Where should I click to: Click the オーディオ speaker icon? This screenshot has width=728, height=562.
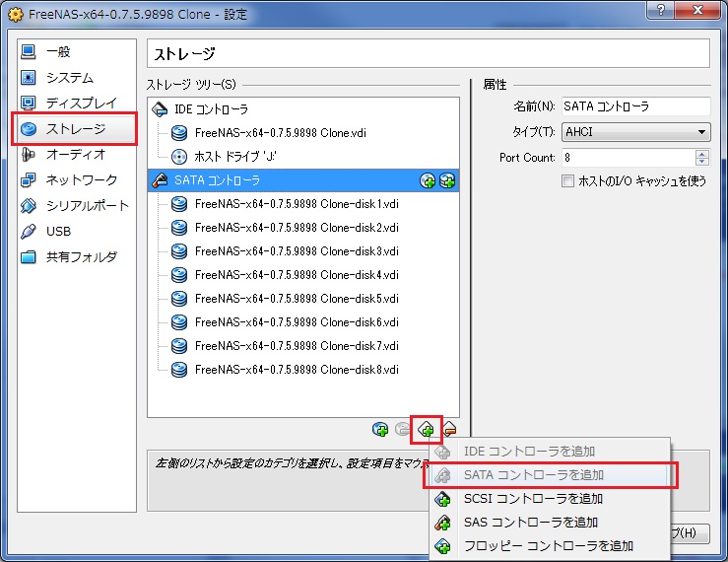coord(29,155)
